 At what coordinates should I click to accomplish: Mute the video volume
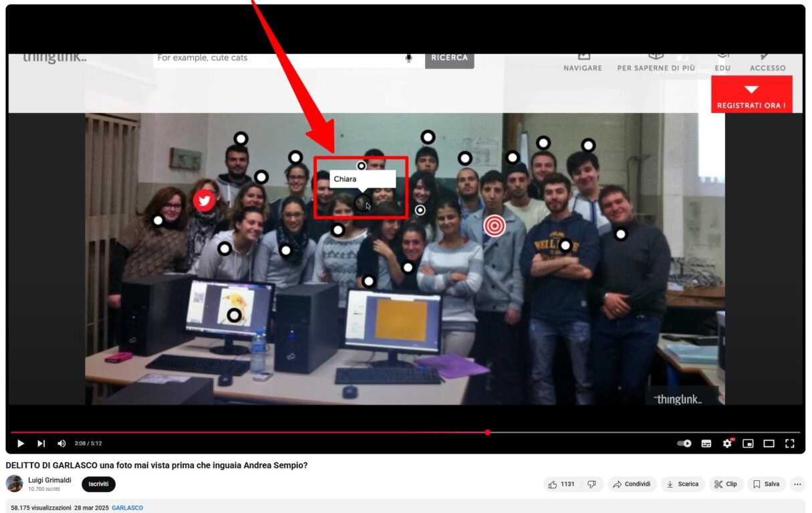click(x=61, y=444)
